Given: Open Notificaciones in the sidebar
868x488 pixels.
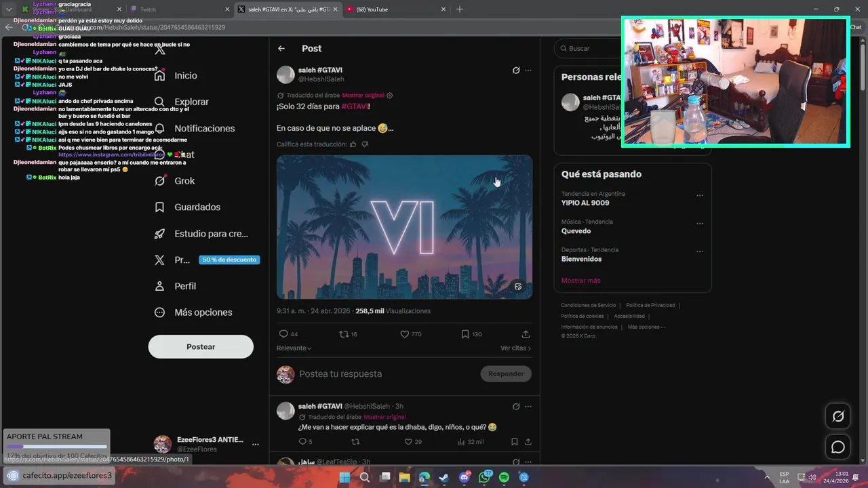Looking at the screenshot, I should [x=194, y=128].
